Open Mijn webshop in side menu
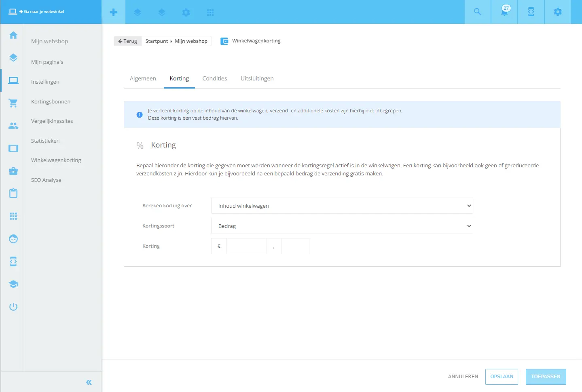Screen dimensions: 582x392 (49, 41)
